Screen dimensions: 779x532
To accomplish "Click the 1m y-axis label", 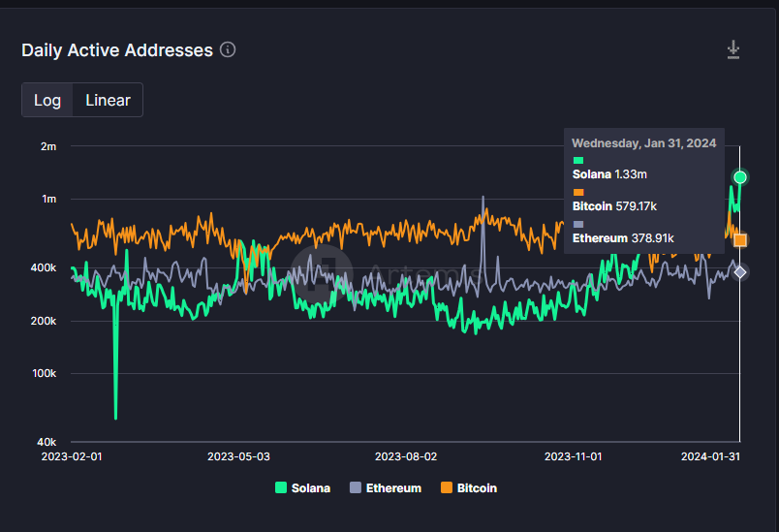I will point(49,200).
